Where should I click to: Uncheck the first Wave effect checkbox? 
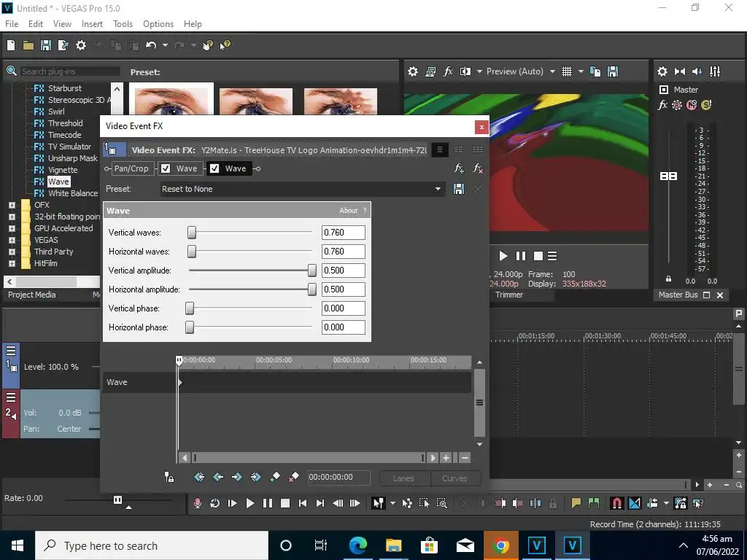(x=166, y=168)
